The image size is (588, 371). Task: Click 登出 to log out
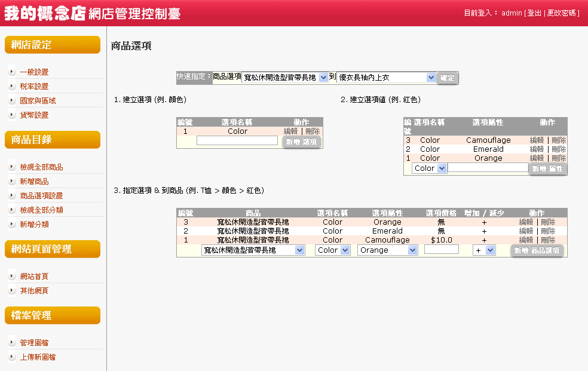click(534, 13)
